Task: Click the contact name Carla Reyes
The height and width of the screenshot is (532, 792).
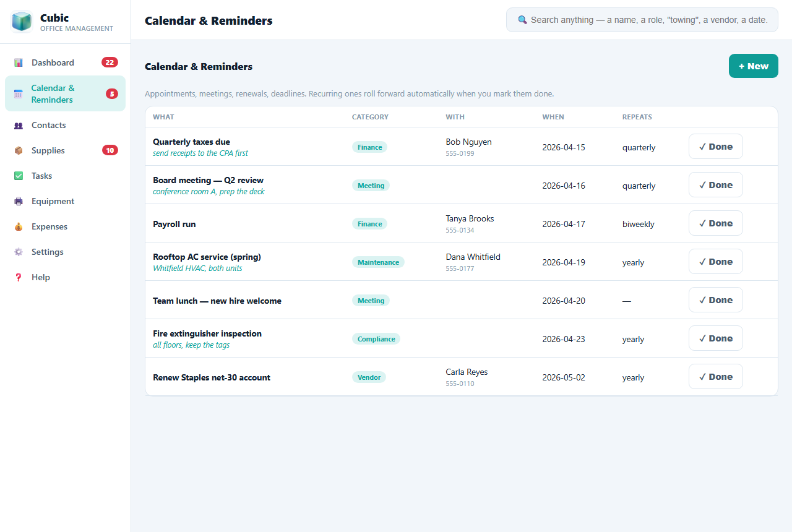Action: pyautogui.click(x=467, y=372)
